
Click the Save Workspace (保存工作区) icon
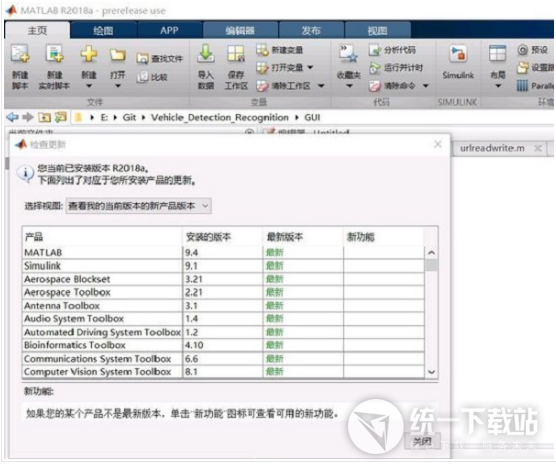(236, 54)
